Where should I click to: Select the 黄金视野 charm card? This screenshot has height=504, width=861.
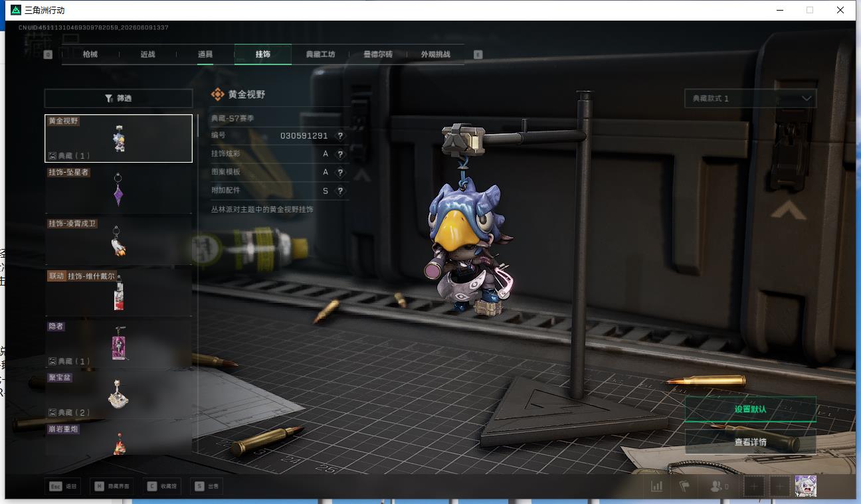118,138
